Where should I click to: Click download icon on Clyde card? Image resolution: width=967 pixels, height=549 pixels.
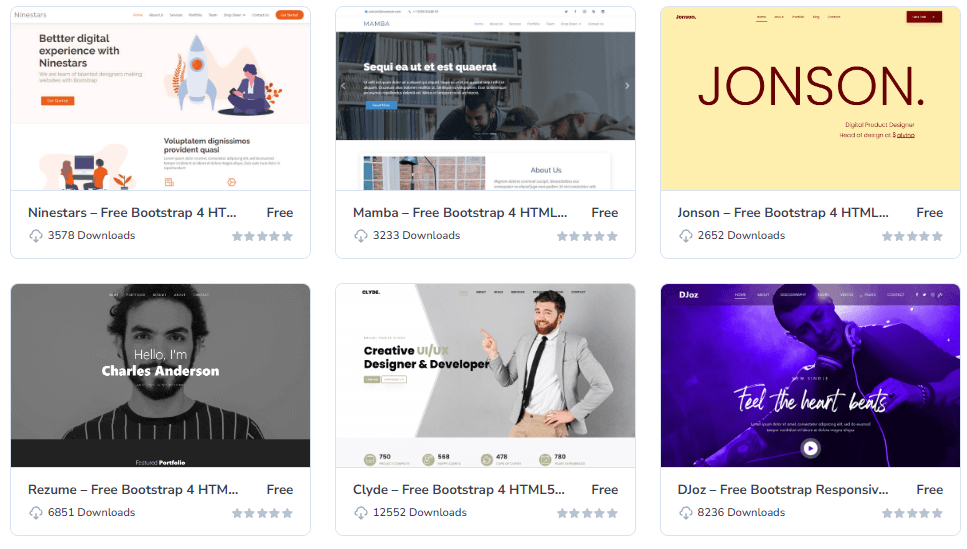361,513
